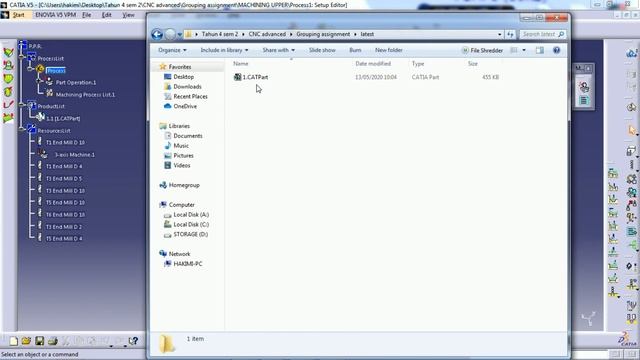
Task: Click the Change your view icon in Explorer
Action: click(x=514, y=50)
